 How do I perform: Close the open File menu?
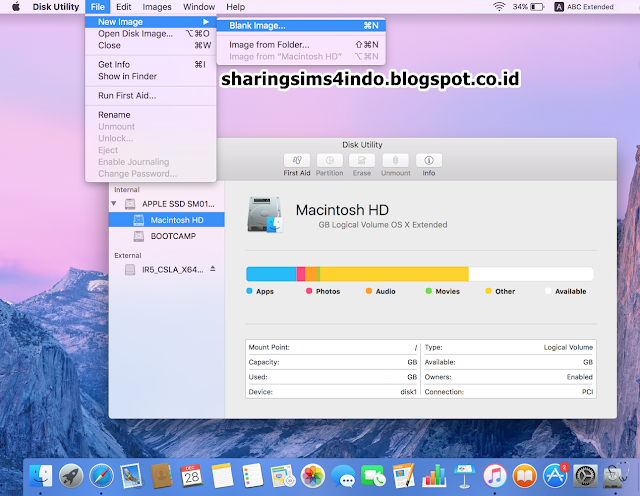pyautogui.click(x=98, y=7)
